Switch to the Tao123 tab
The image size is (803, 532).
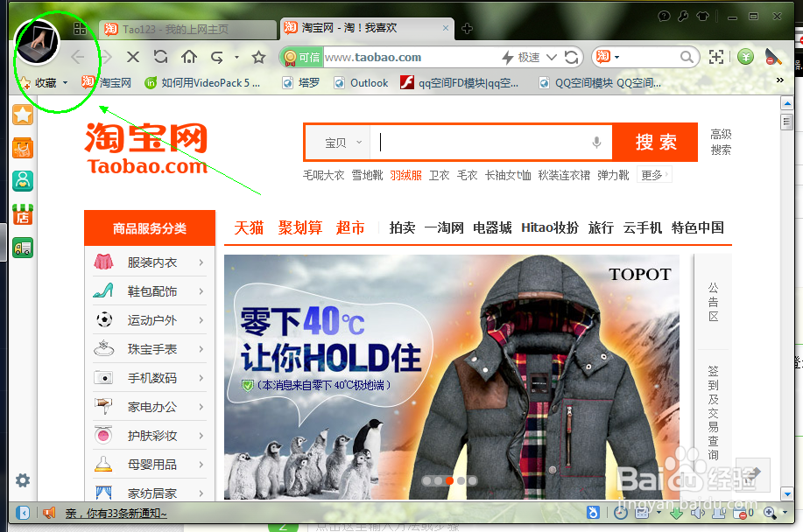[x=187, y=29]
